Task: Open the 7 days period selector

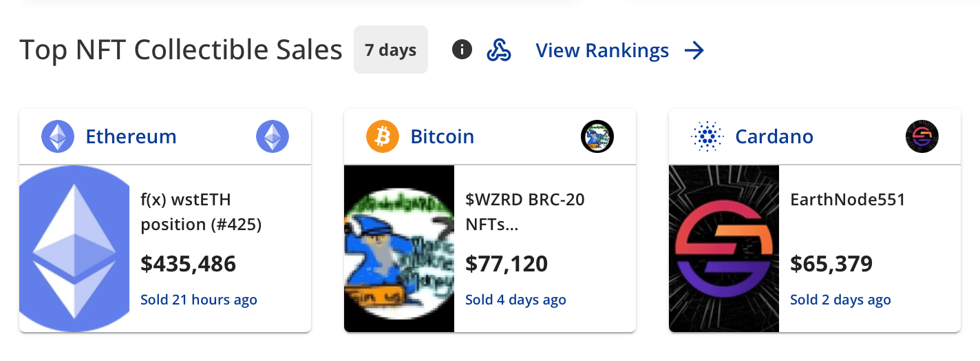Action: 390,50
